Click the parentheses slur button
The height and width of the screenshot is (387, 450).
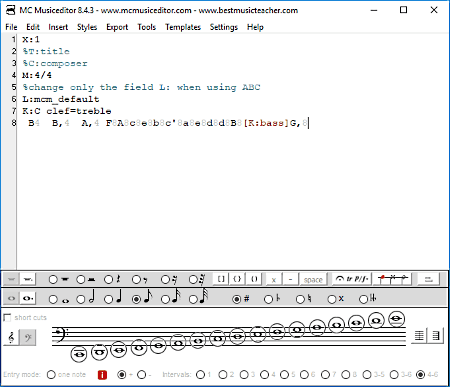(x=254, y=279)
